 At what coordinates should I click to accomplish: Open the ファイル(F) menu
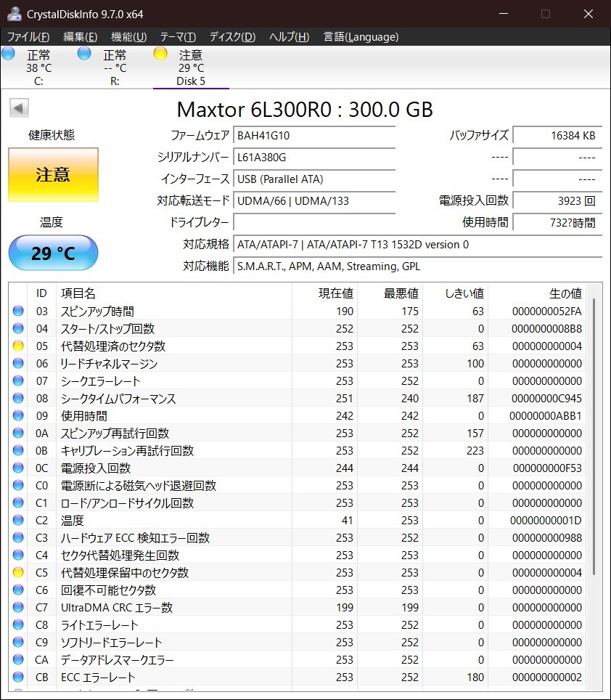coord(28,36)
